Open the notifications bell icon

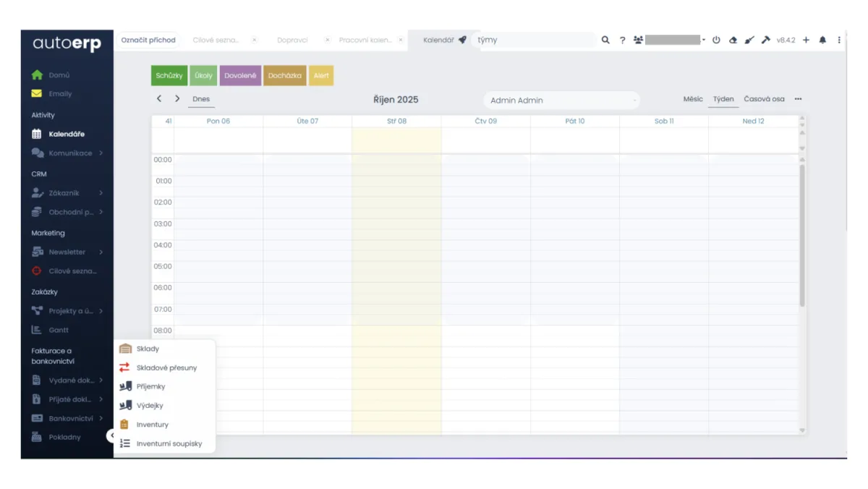pos(822,41)
